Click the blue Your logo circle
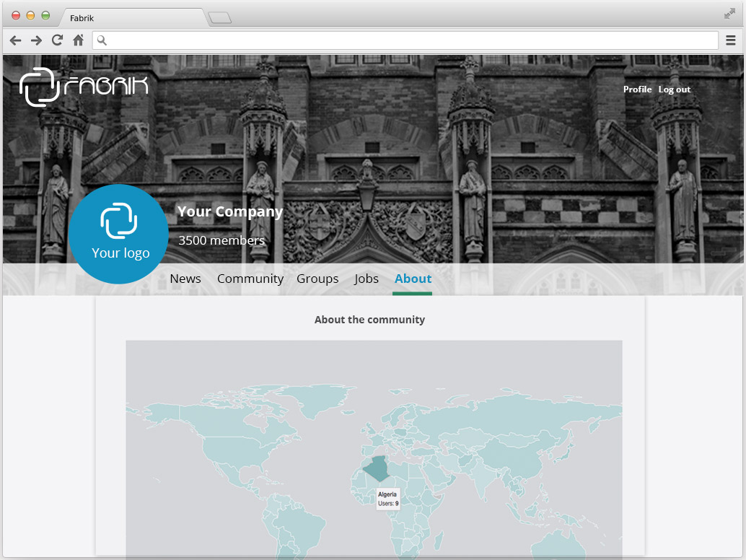Image resolution: width=746 pixels, height=560 pixels. pos(118,234)
